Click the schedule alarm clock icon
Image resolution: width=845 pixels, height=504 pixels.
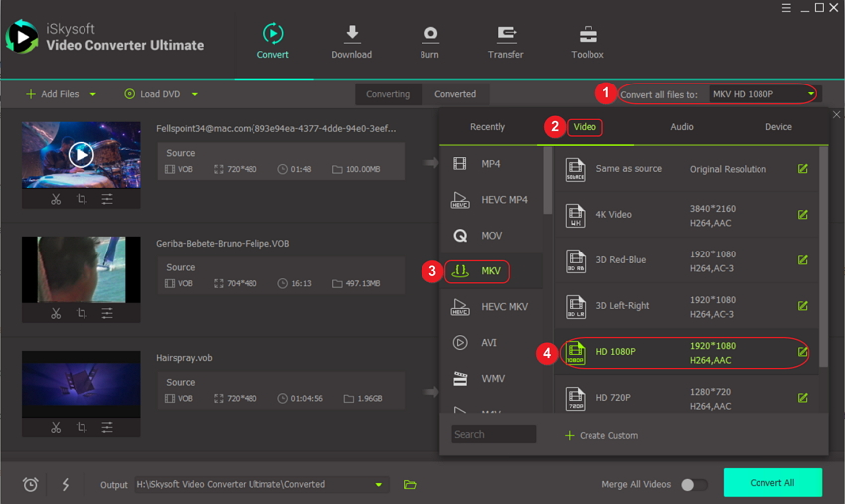(x=31, y=484)
